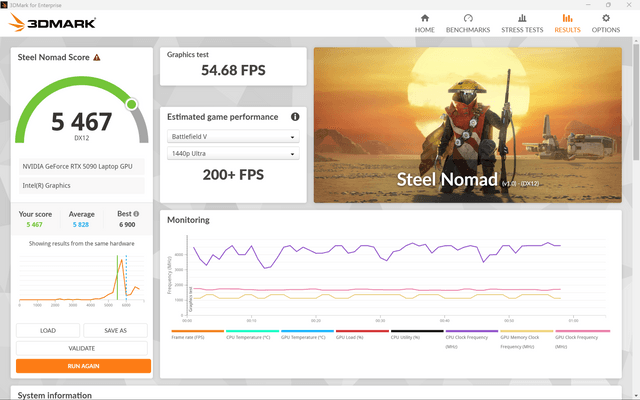Toggle Frame rate (FPS) legend series
Viewport: 640px width, 400px height.
coord(198,335)
